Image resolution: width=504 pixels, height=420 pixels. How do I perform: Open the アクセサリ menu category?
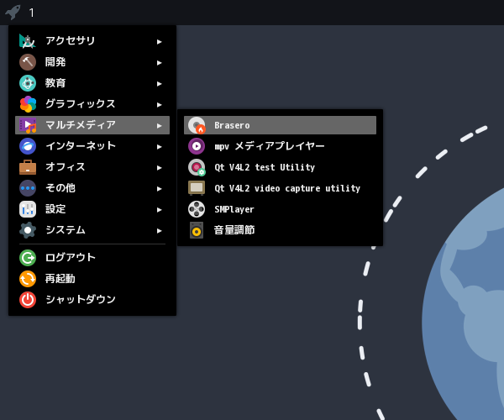pyautogui.click(x=92, y=41)
